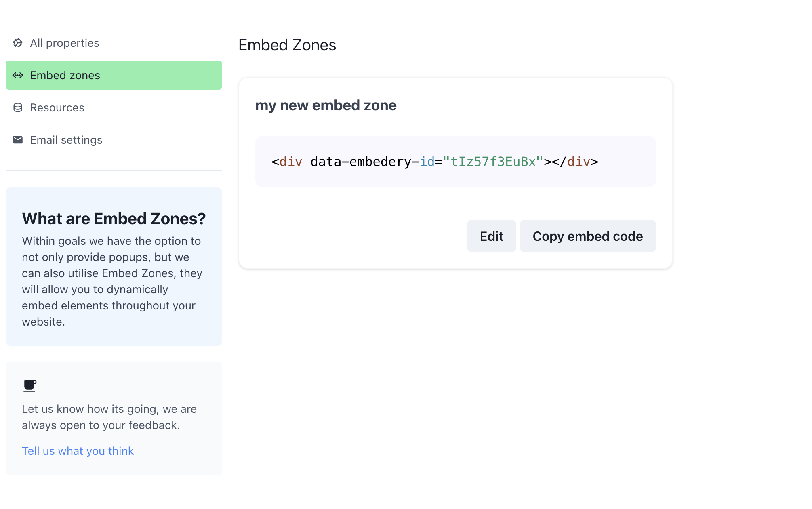Click the embed zones description paragraph

(112, 281)
